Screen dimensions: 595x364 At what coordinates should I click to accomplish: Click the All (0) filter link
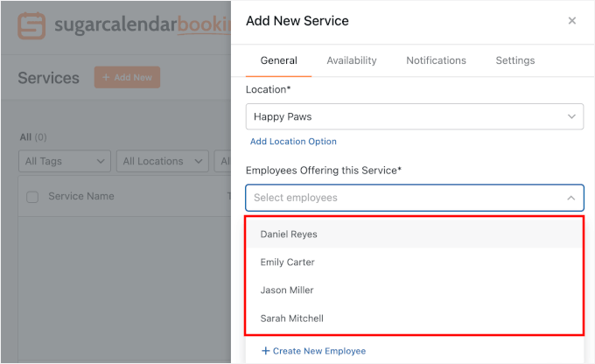33,137
